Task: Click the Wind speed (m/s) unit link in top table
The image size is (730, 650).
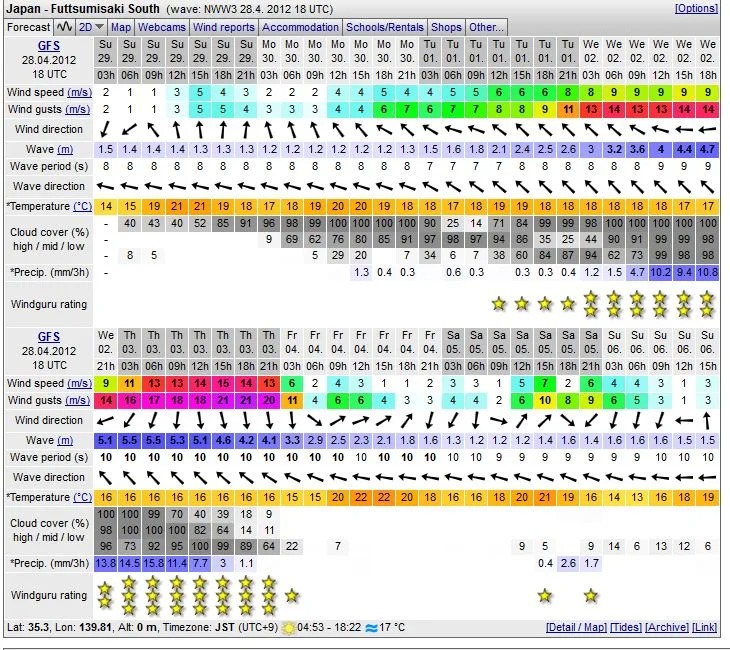Action: point(80,92)
